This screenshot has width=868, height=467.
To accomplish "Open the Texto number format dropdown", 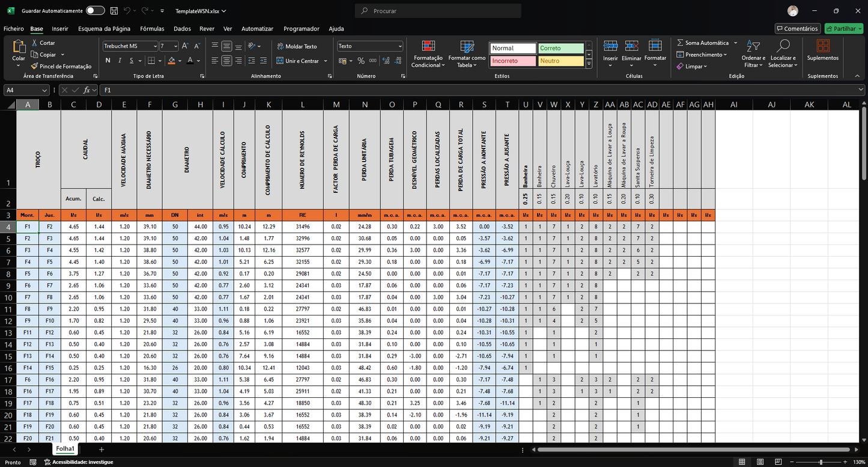I will (400, 46).
